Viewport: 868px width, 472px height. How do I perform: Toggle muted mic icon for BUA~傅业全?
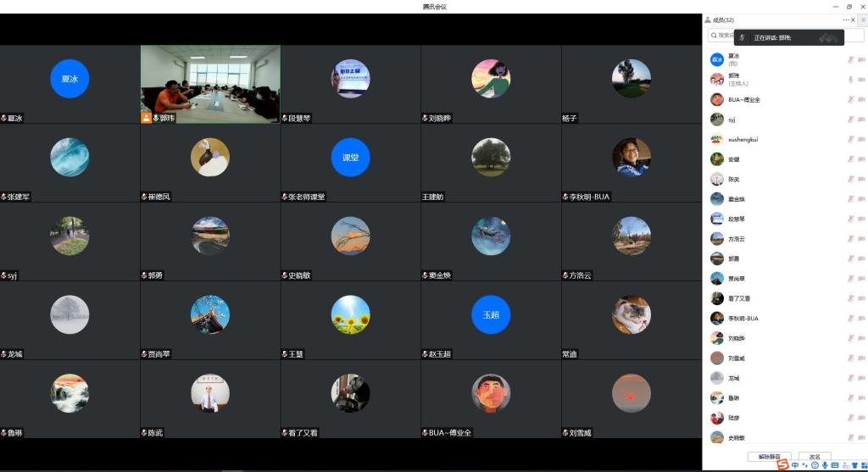(x=850, y=99)
